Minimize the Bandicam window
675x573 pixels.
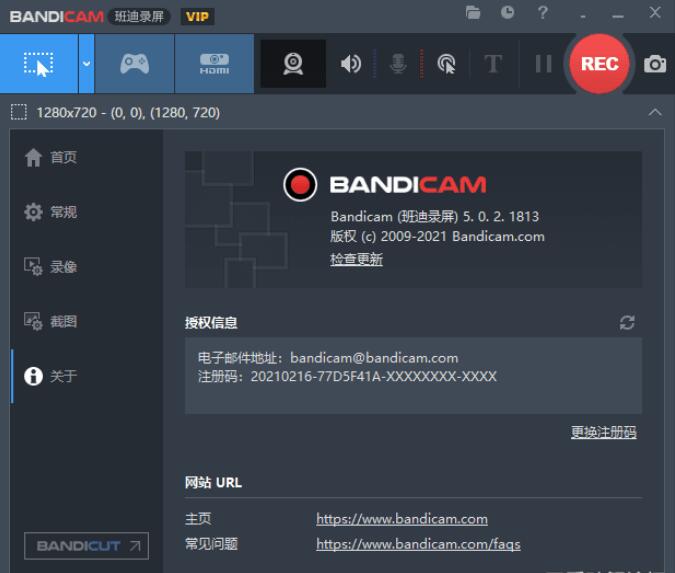pos(618,16)
